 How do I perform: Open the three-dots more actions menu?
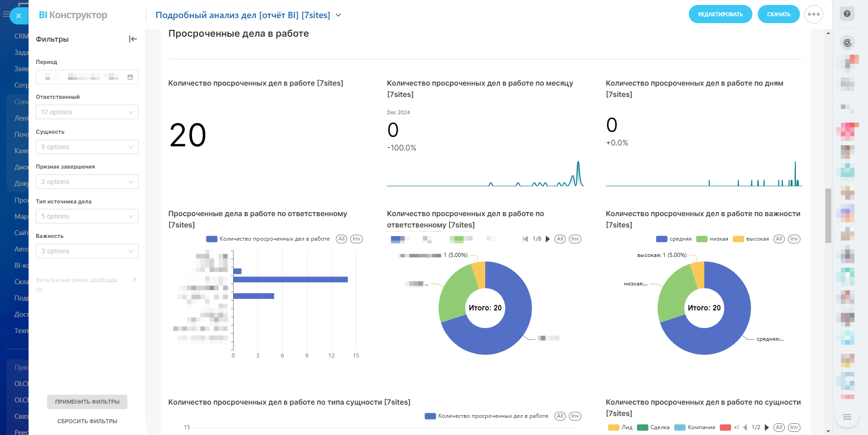pos(814,14)
